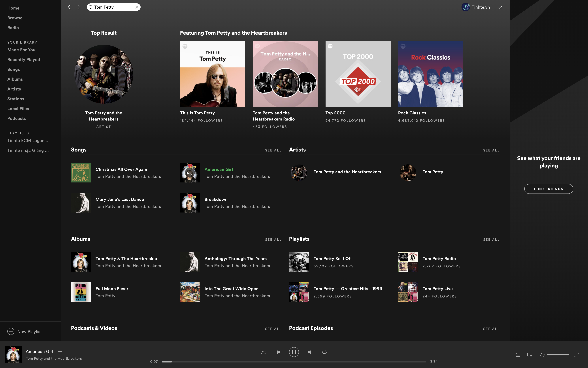Open Tom Petty & The Heartbreakers album
Viewport: 588px width, 368px height.
[x=81, y=262]
